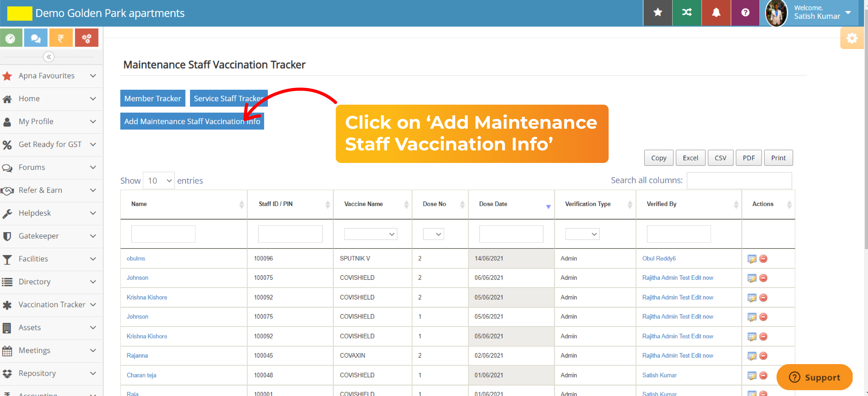Screen dimensions: 868x396
Task: Focus the Search all columns field
Action: pos(739,181)
